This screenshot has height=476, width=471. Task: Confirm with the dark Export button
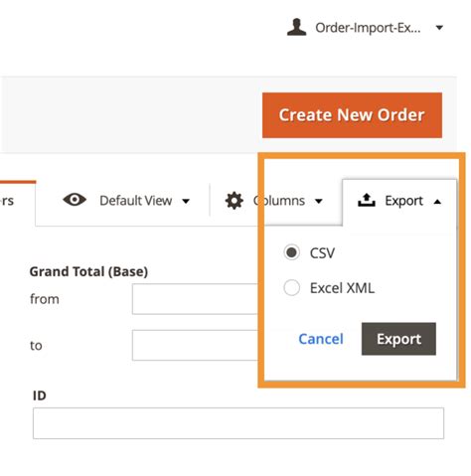coord(398,339)
